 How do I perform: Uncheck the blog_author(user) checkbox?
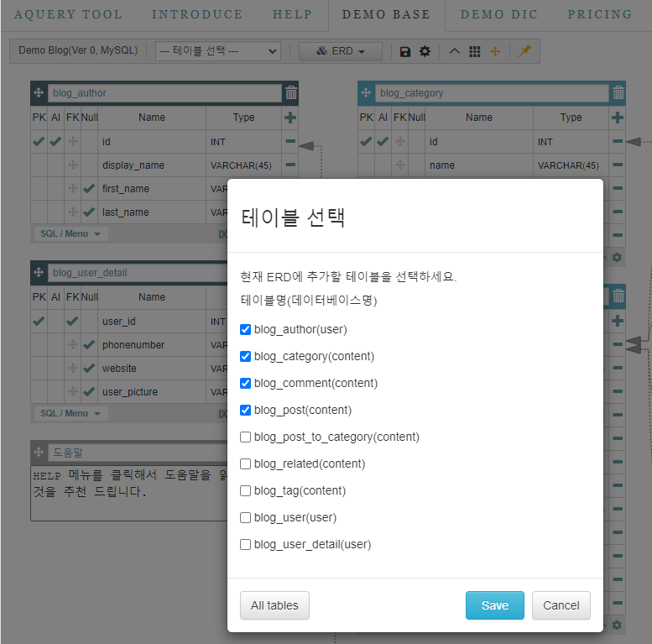[x=246, y=329]
